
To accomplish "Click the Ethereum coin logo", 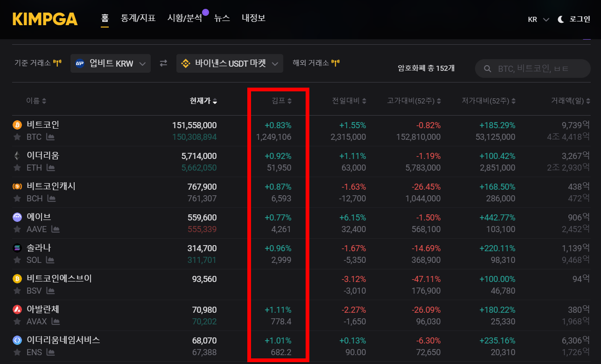I will pyautogui.click(x=17, y=156).
